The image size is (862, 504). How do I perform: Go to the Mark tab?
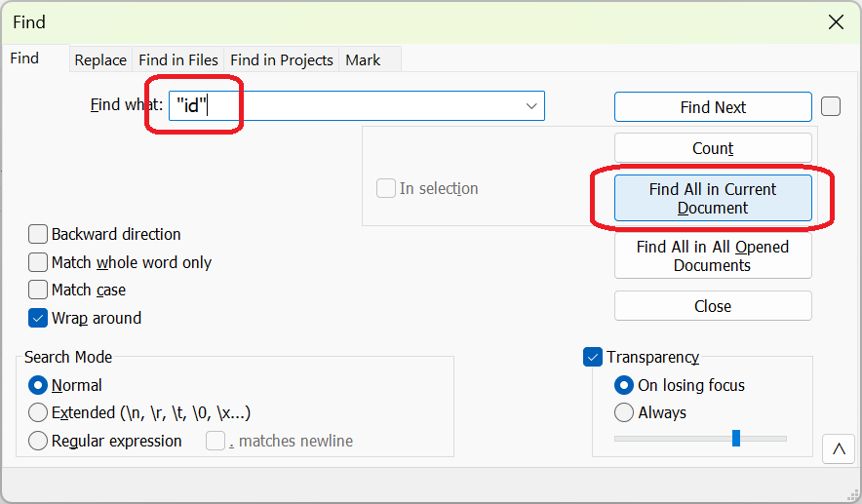(363, 59)
